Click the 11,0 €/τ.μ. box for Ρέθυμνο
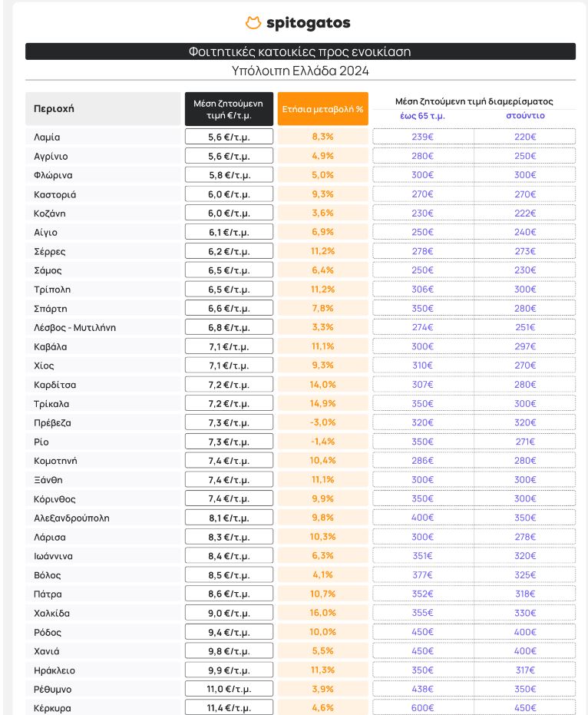This screenshot has height=715, width=588. point(229,689)
